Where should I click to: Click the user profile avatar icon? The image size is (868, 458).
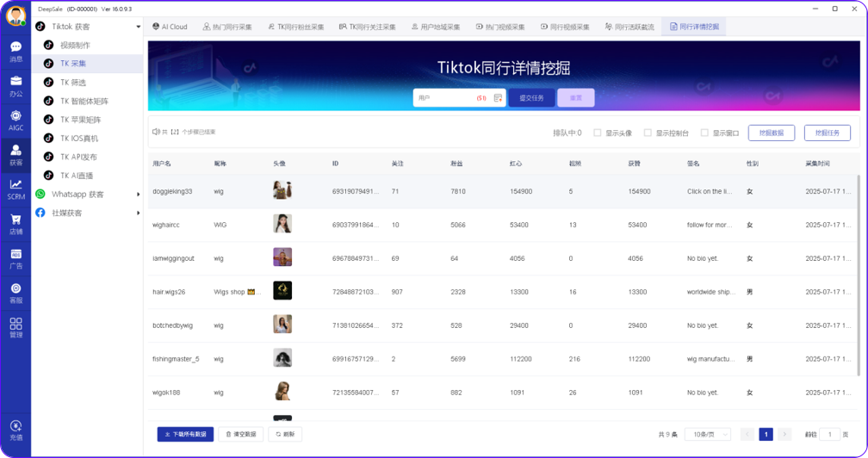pyautogui.click(x=16, y=16)
